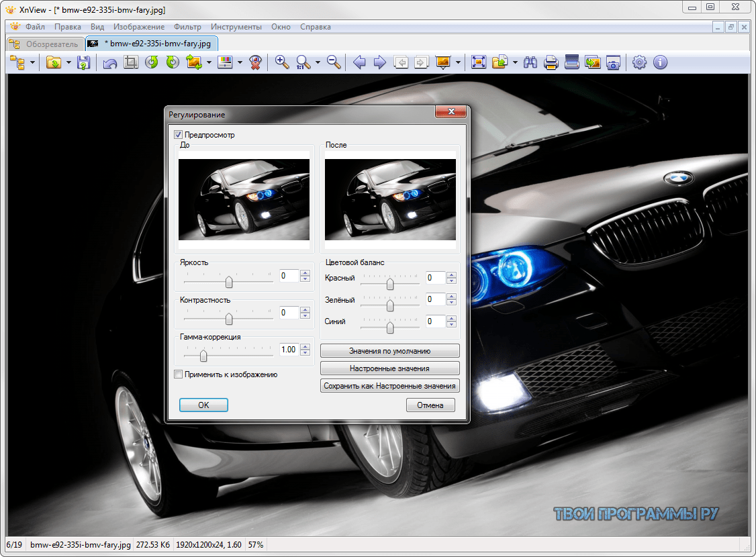The height and width of the screenshot is (557, 756).
Task: Zoom out with the minus magnifier
Action: point(334,62)
